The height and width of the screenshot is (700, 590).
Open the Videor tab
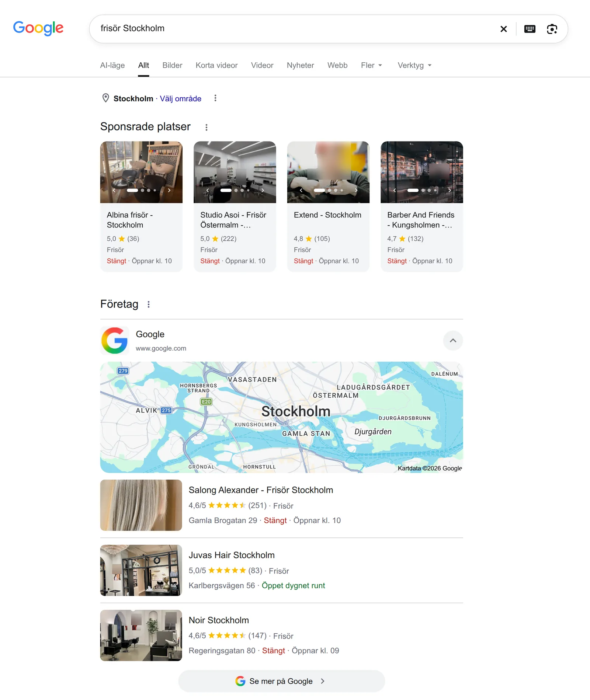(x=262, y=65)
